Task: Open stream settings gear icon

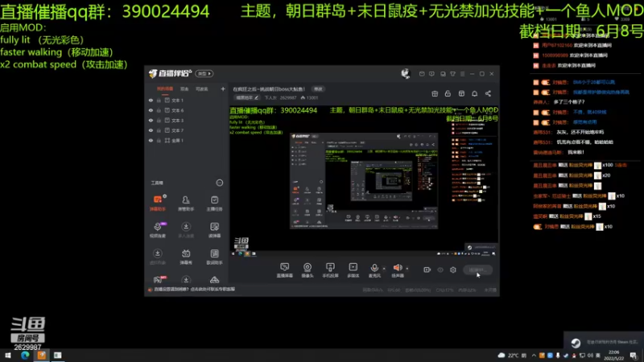Action: 453,269
